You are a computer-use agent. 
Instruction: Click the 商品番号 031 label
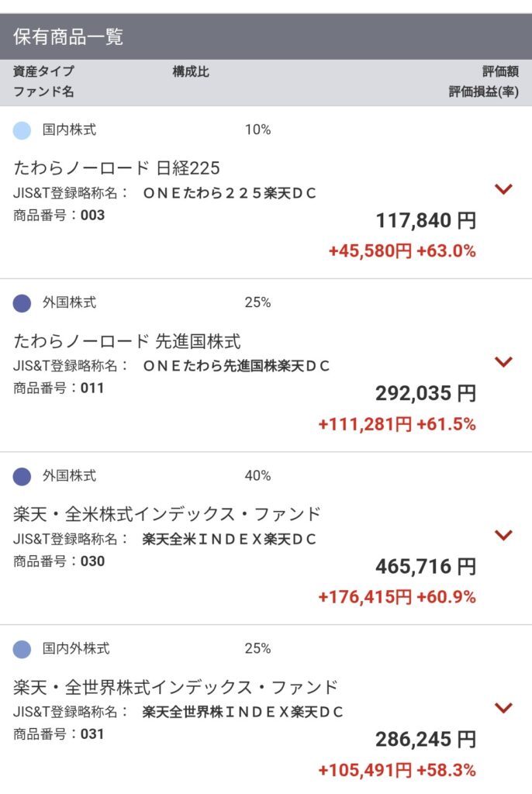[59, 734]
